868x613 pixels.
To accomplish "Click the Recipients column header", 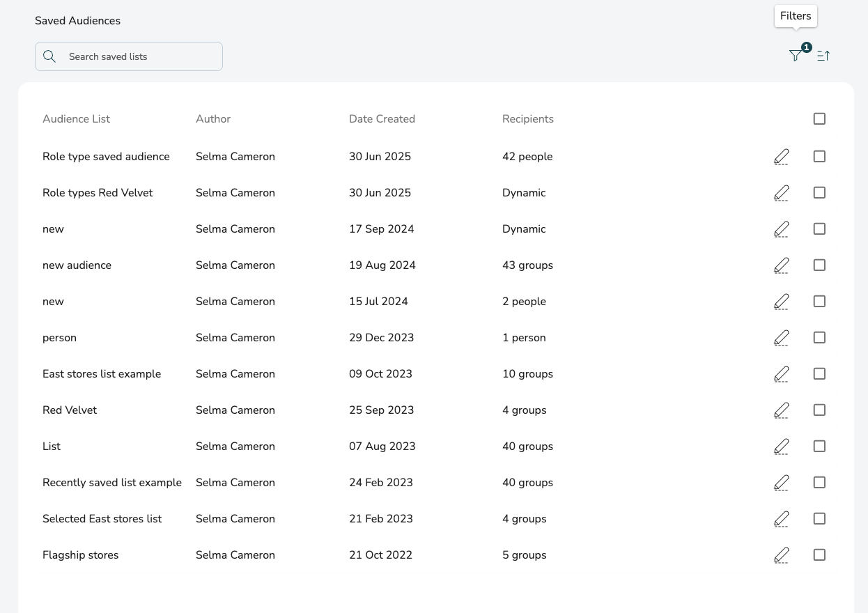I will coord(527,119).
